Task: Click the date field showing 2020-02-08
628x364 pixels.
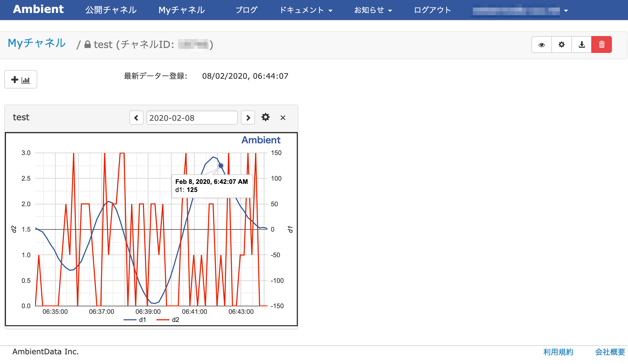Action: 192,118
